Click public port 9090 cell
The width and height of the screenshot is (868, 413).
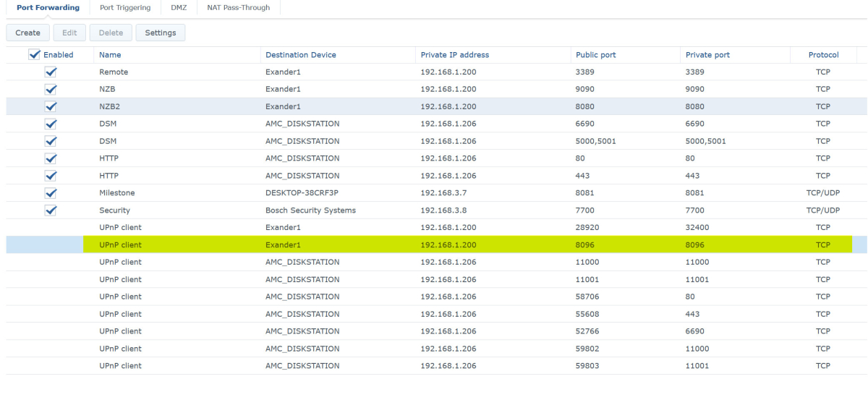point(585,90)
